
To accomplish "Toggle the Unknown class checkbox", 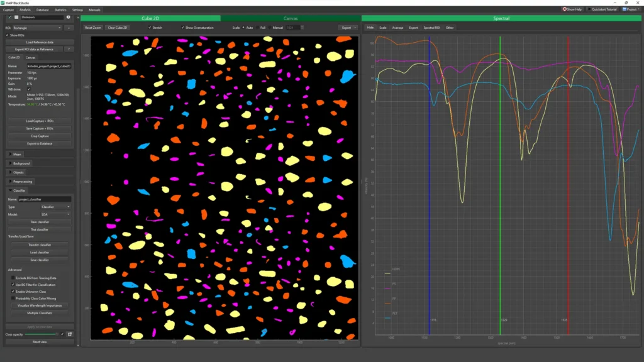I will 10,17.
